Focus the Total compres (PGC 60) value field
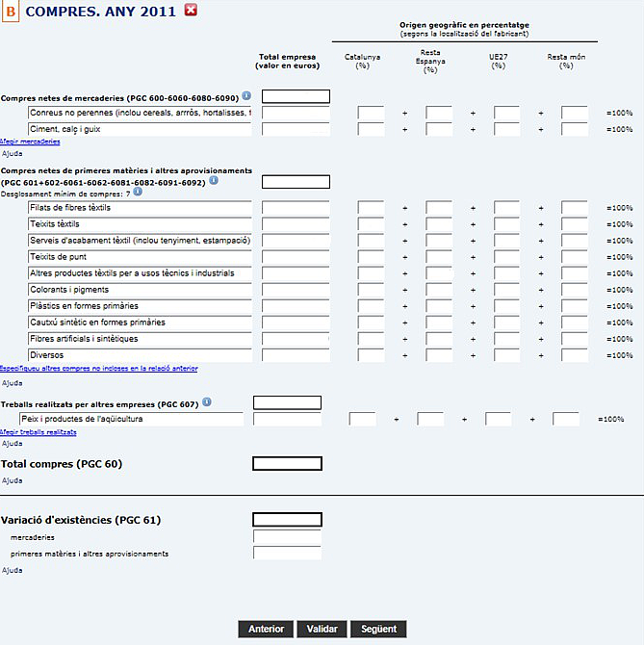The image size is (644, 645). [286, 464]
